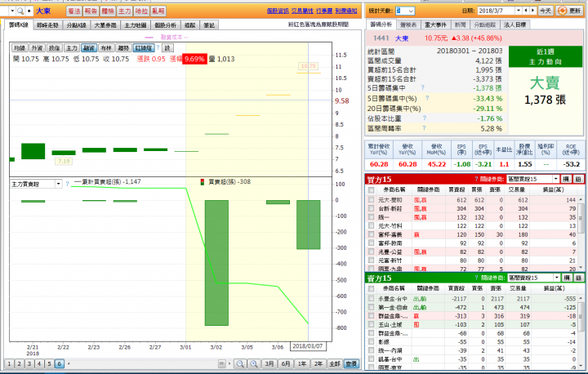
Task: Open the 統計天數 combo box
Action: click(405, 11)
